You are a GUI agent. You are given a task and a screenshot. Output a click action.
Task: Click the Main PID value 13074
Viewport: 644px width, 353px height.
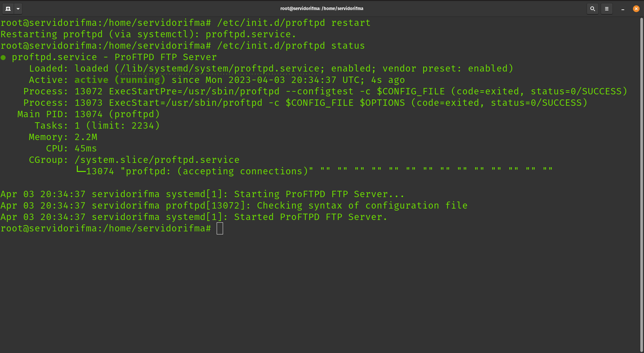point(88,114)
